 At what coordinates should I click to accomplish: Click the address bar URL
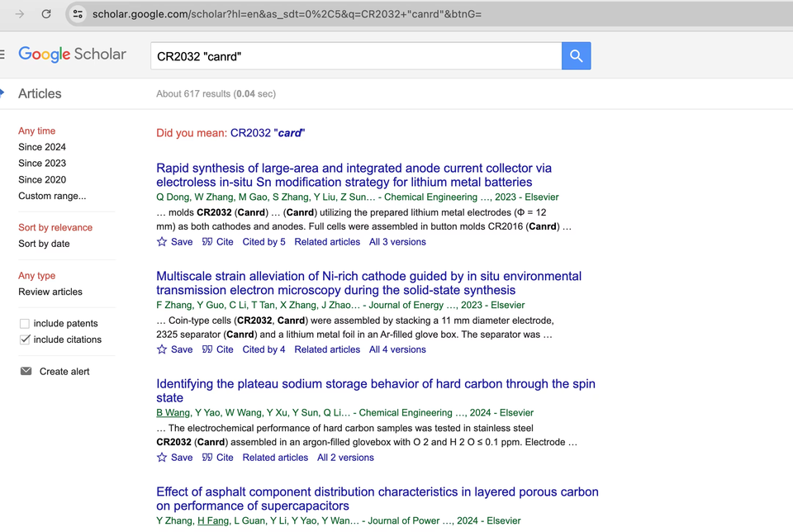click(x=287, y=14)
